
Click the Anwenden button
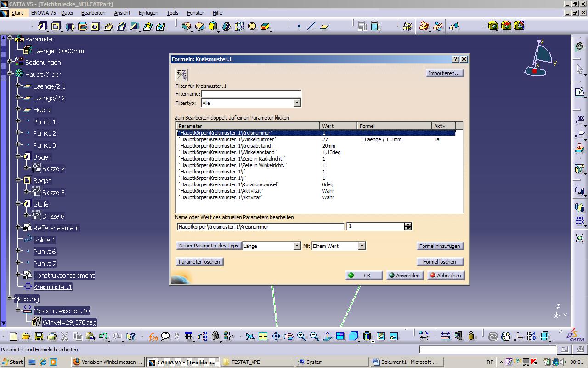(x=404, y=276)
